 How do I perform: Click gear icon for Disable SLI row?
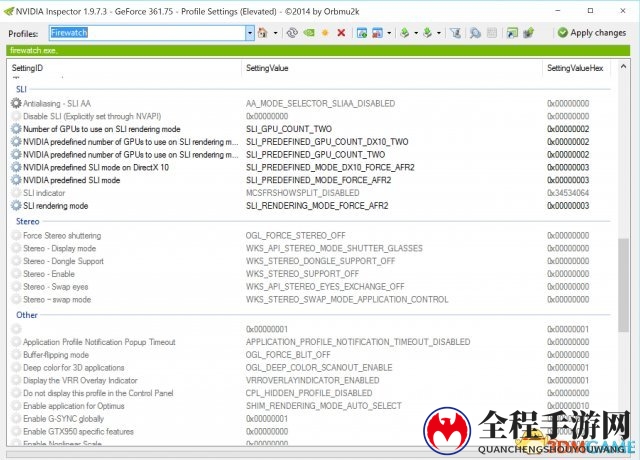pos(16,116)
